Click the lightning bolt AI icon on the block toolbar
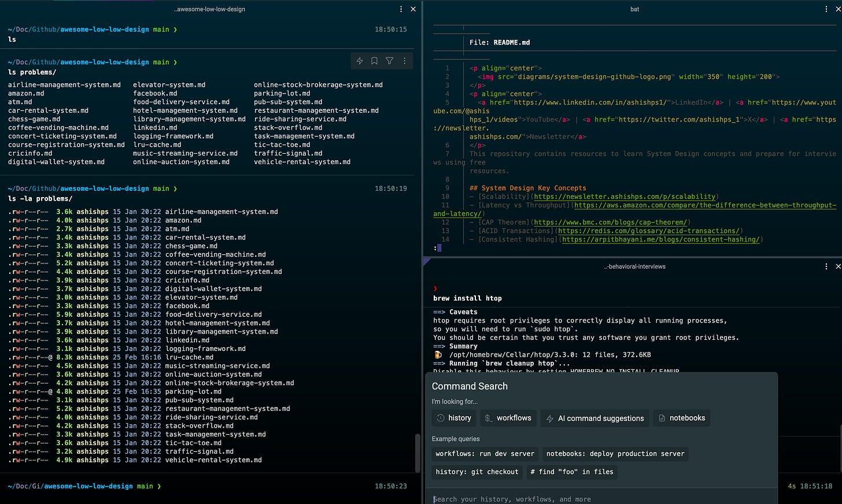This screenshot has width=842, height=504. tap(360, 61)
